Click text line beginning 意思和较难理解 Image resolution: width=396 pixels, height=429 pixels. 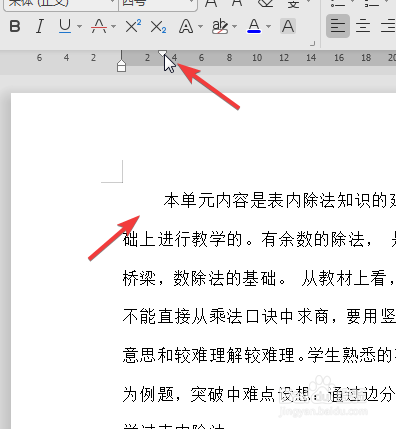click(259, 355)
